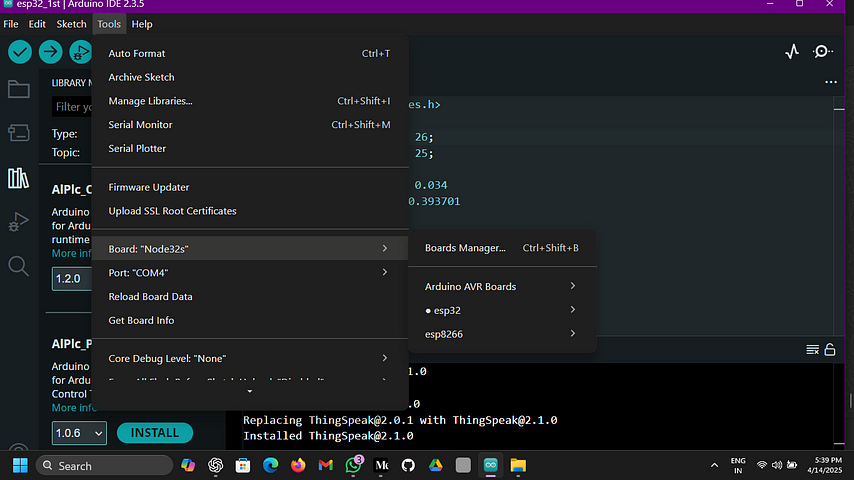Open GitHub Desktop taskbar icon
Viewport: 854px width, 480px height.
pos(408,465)
